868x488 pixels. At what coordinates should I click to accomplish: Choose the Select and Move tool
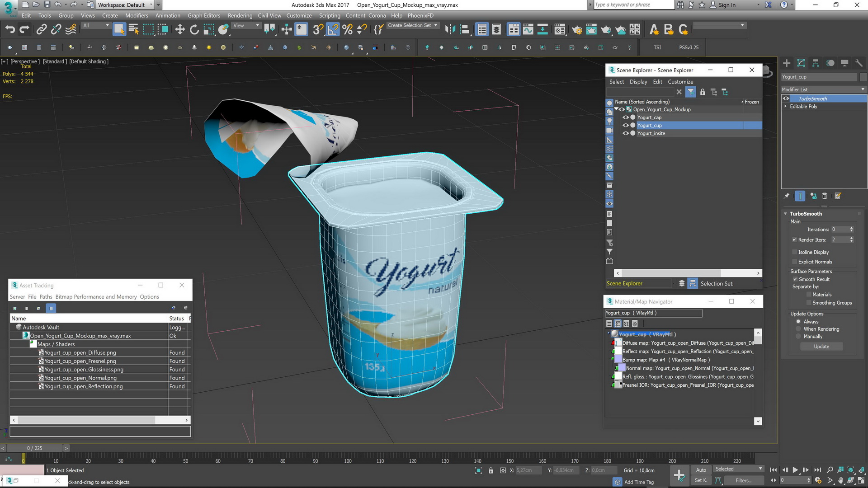tap(179, 30)
